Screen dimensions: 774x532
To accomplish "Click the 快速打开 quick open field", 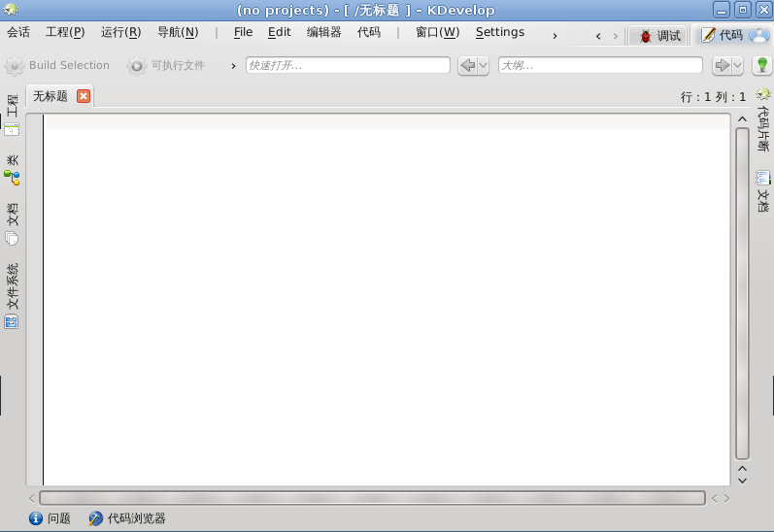I will [347, 65].
